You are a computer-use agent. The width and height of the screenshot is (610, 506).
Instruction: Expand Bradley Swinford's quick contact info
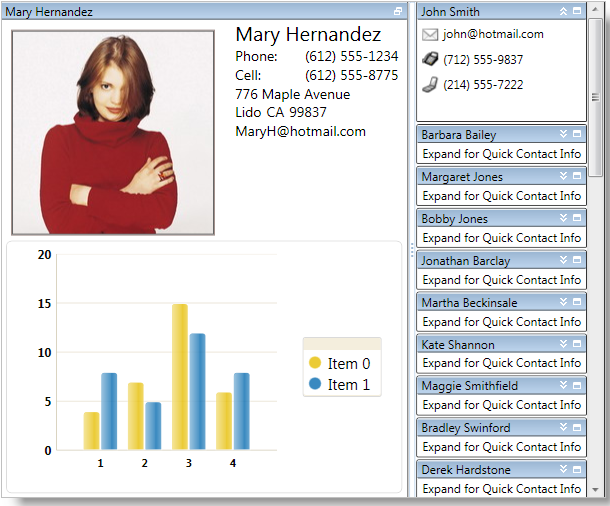pos(563,428)
